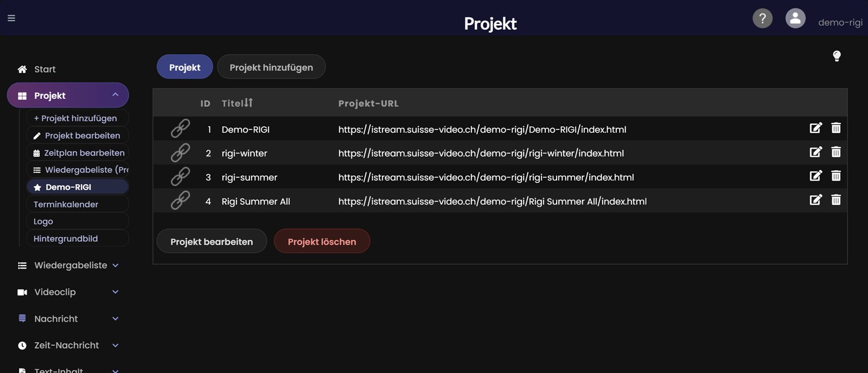This screenshot has width=868, height=373.
Task: Click the link icon for Demo-RIGI row
Action: (x=180, y=128)
